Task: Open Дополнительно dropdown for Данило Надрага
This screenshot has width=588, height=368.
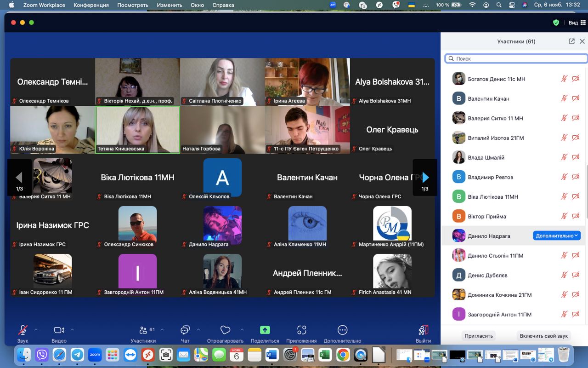Action: pyautogui.click(x=557, y=236)
